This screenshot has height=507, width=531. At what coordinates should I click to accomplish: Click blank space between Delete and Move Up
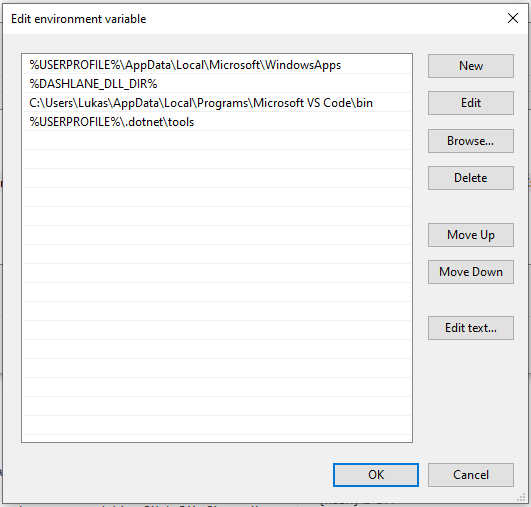coord(471,207)
